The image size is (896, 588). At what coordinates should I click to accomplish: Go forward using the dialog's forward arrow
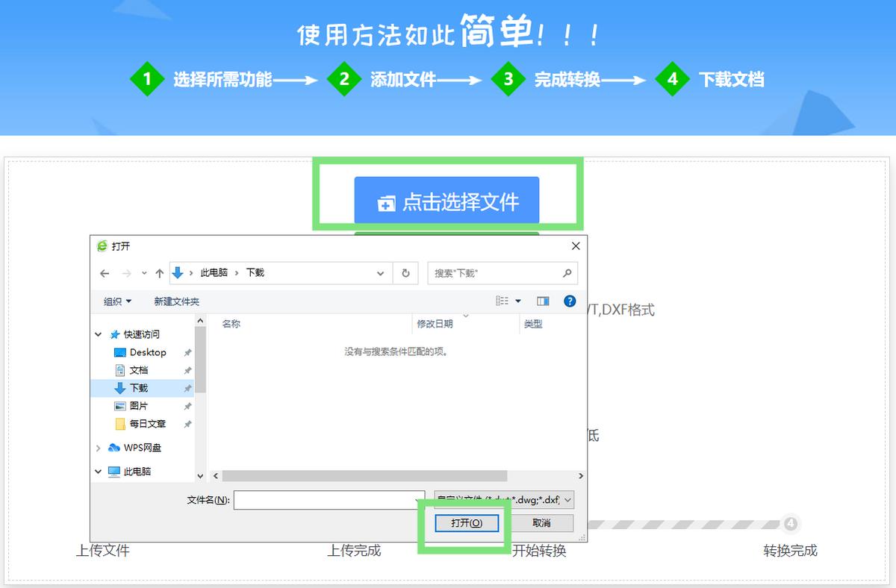tap(126, 273)
